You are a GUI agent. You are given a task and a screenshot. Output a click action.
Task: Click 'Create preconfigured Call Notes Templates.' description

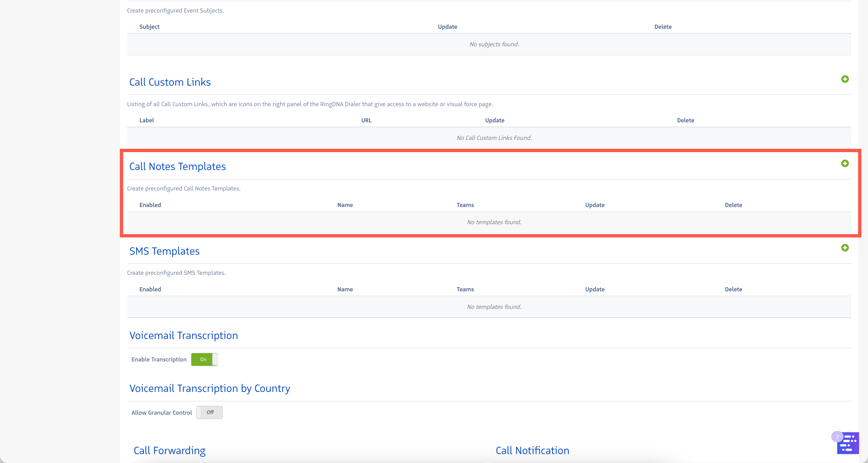pos(184,188)
